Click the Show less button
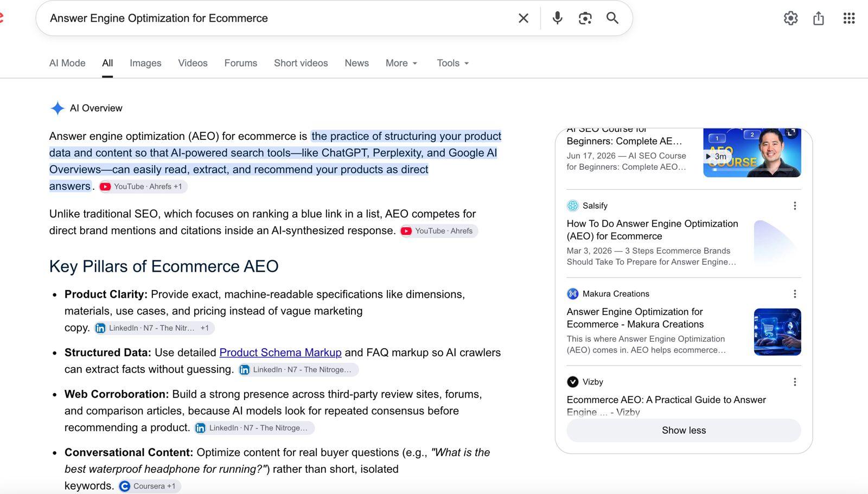868x494 pixels. pyautogui.click(x=684, y=431)
